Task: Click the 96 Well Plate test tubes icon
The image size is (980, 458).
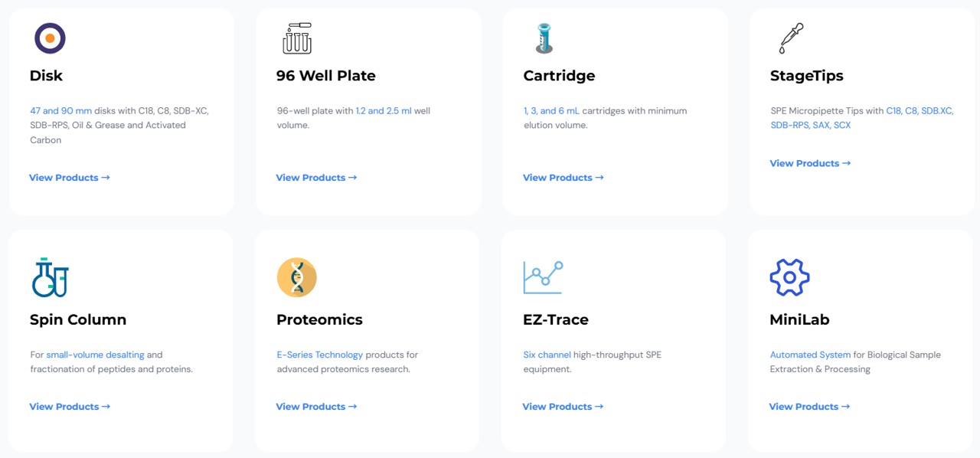Action: click(297, 38)
